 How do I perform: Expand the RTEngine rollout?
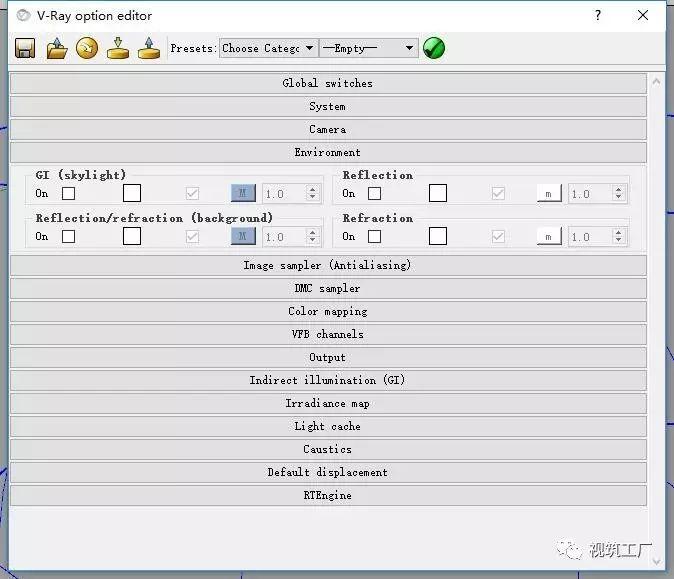[328, 495]
